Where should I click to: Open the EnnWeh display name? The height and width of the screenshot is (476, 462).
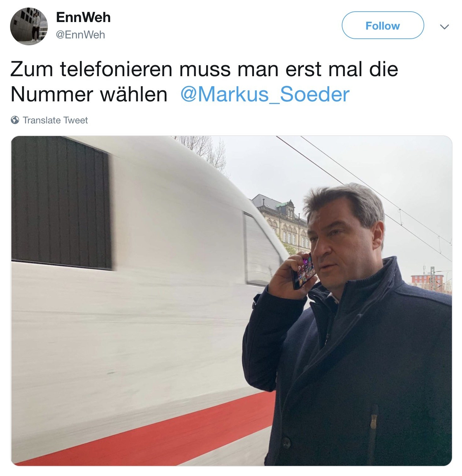(x=83, y=18)
